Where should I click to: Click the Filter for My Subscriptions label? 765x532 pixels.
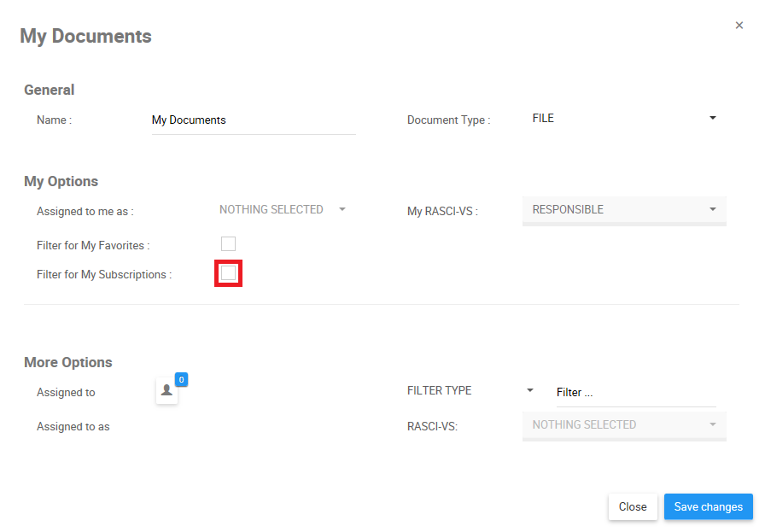click(104, 275)
